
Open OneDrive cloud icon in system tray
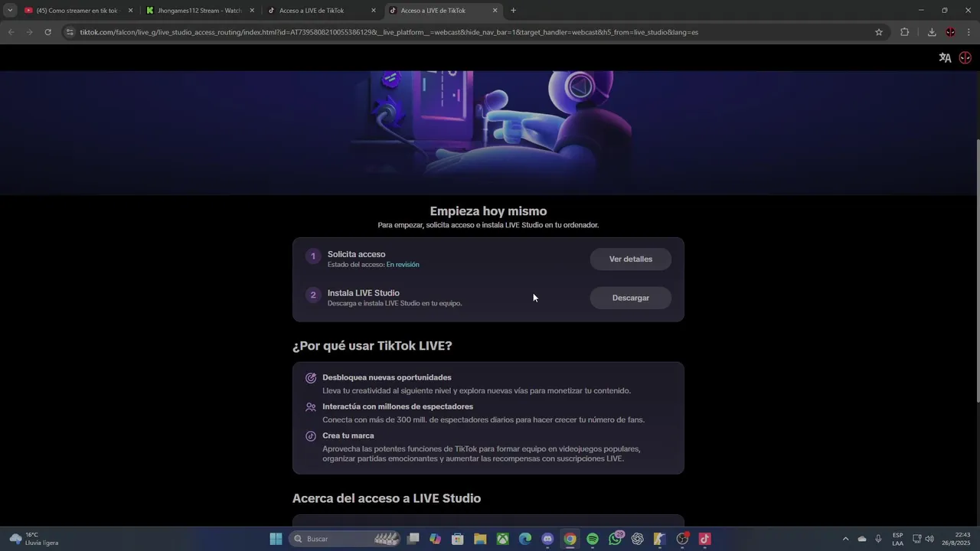point(862,539)
